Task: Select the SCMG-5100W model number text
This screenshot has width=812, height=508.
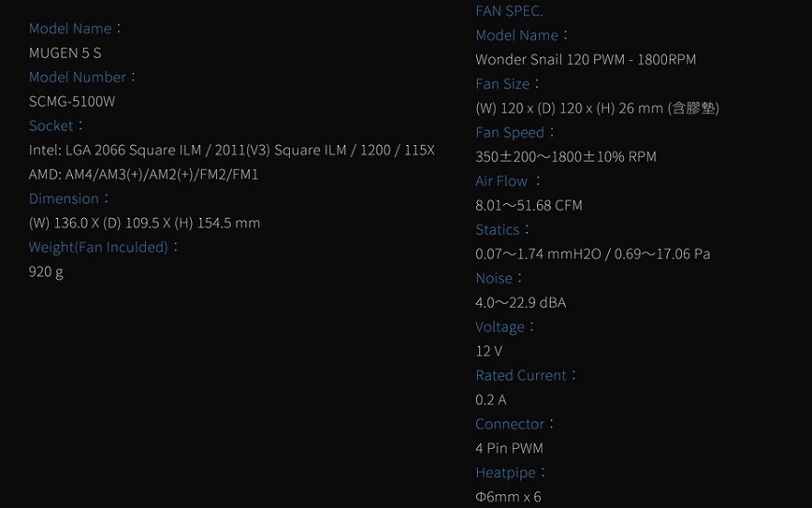Action: point(72,102)
